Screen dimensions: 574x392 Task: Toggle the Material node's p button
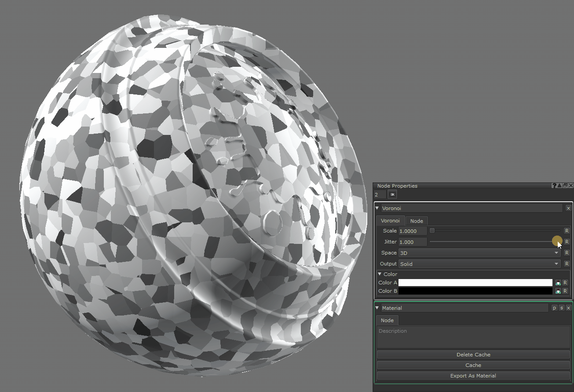pos(554,308)
